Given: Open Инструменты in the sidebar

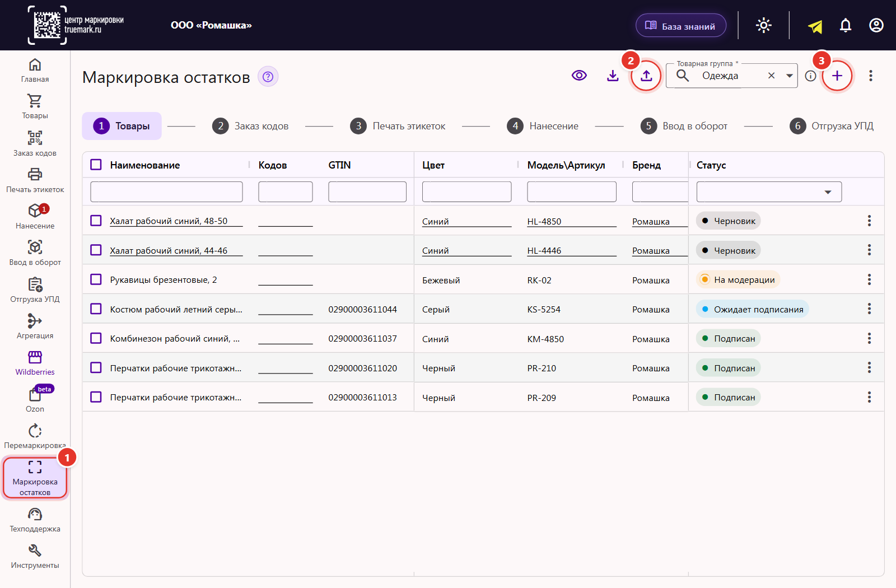Looking at the screenshot, I should click(35, 557).
